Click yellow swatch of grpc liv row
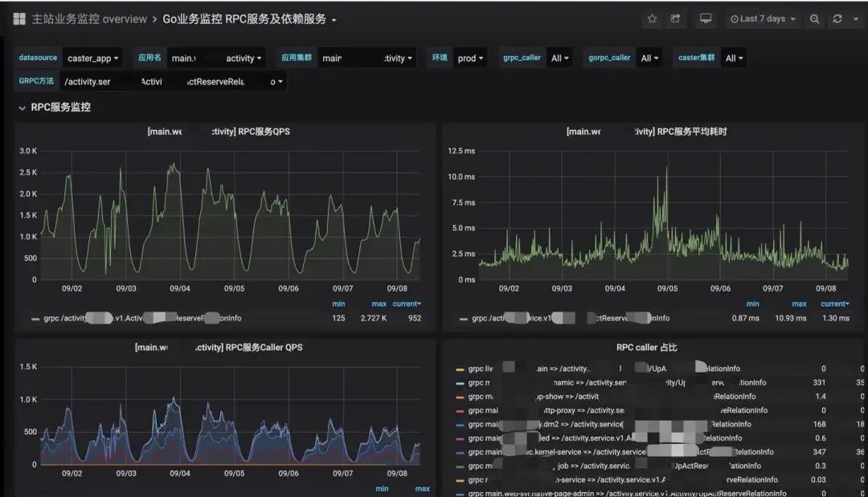 460,369
